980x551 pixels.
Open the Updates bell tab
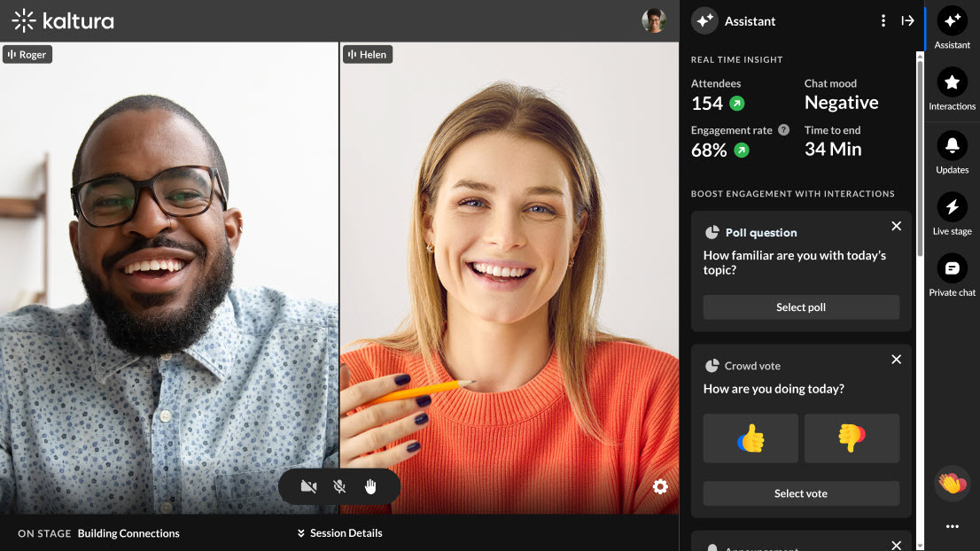952,153
